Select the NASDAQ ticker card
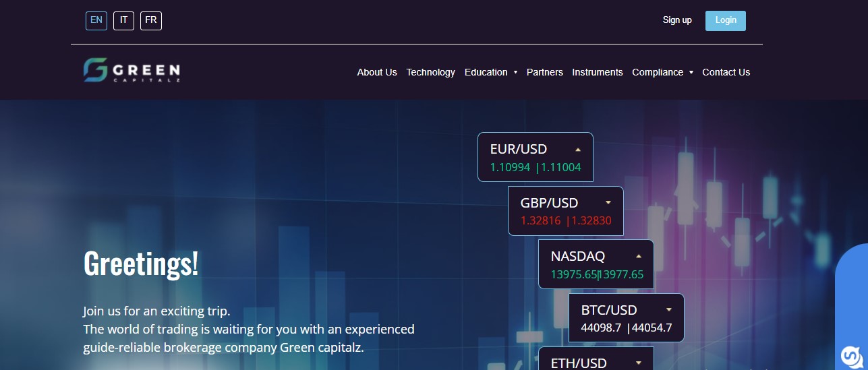The image size is (868, 370). (596, 264)
